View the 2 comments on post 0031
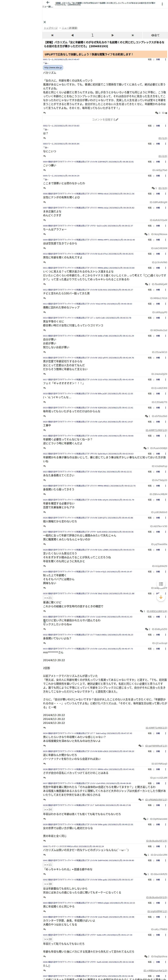The height and width of the screenshot is (980, 168). coord(147,629)
